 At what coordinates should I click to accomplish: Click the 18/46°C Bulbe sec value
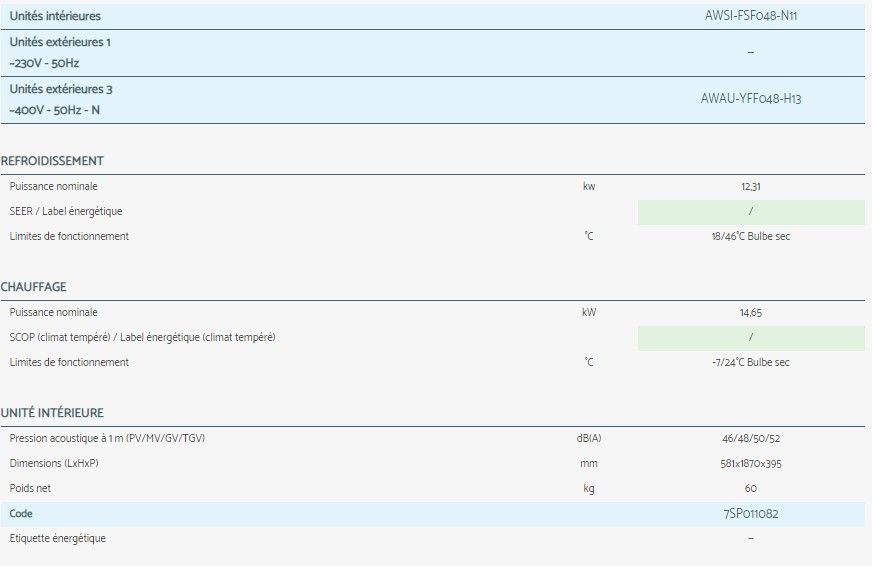pyautogui.click(x=750, y=237)
